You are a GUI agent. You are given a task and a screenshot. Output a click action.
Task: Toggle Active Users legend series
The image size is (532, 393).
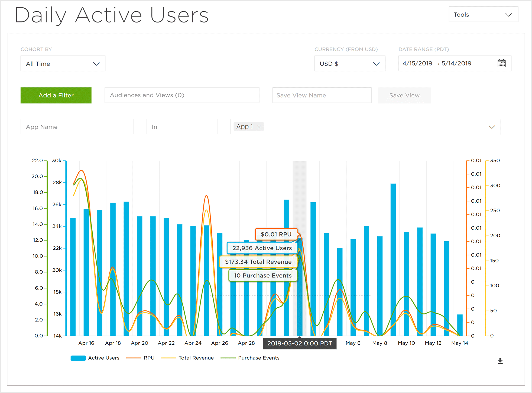coord(103,358)
